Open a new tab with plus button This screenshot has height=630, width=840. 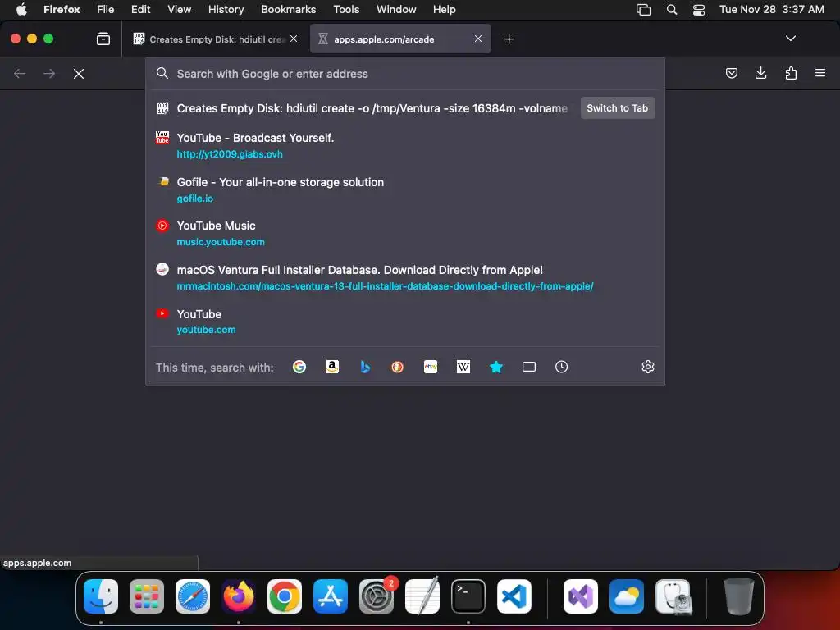coord(509,39)
